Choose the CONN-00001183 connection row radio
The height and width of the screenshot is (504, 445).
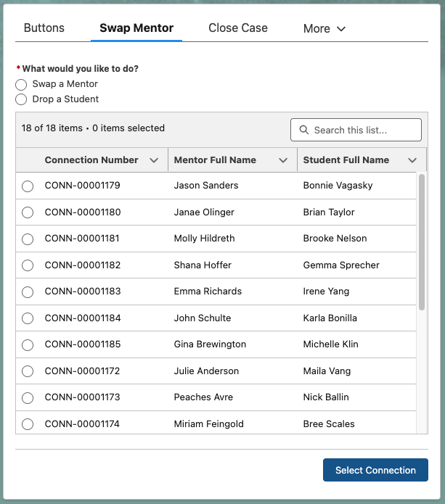click(28, 292)
